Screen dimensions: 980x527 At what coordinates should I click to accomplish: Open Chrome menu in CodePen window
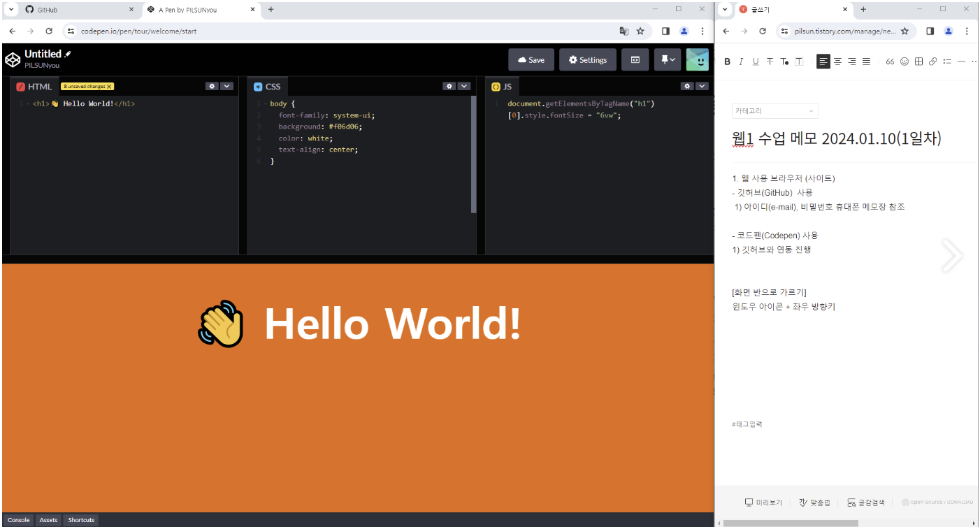702,31
